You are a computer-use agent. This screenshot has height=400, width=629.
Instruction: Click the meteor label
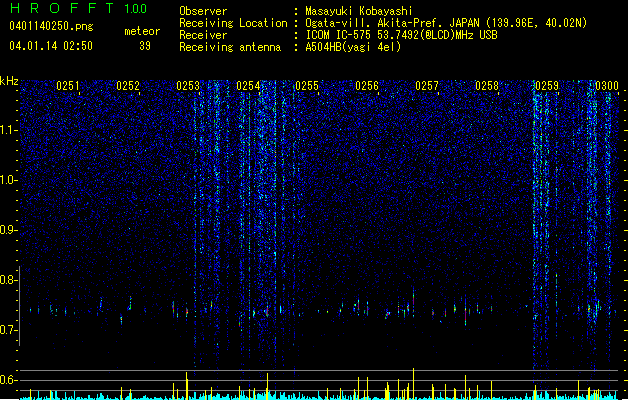point(142,31)
